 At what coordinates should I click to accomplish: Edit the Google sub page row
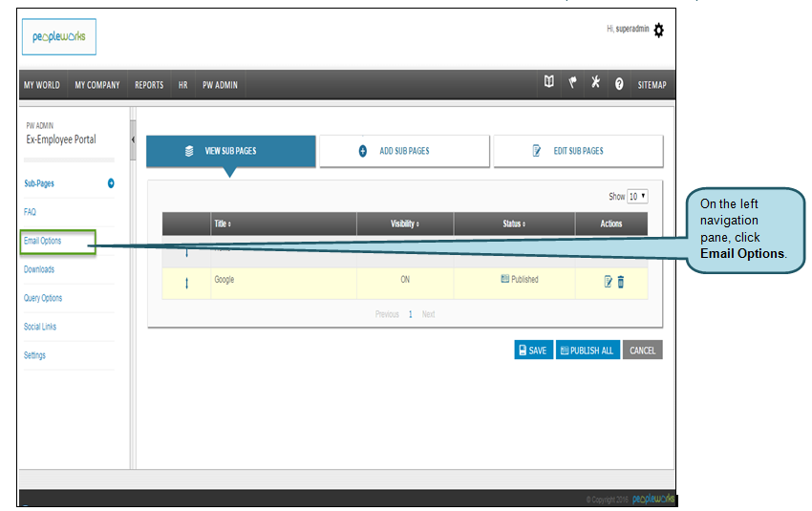pyautogui.click(x=608, y=281)
